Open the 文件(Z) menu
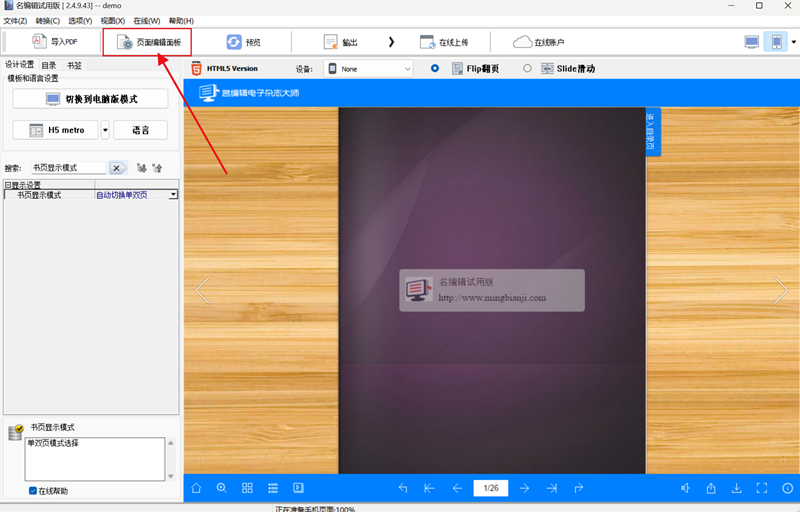The image size is (800, 512). (x=15, y=21)
